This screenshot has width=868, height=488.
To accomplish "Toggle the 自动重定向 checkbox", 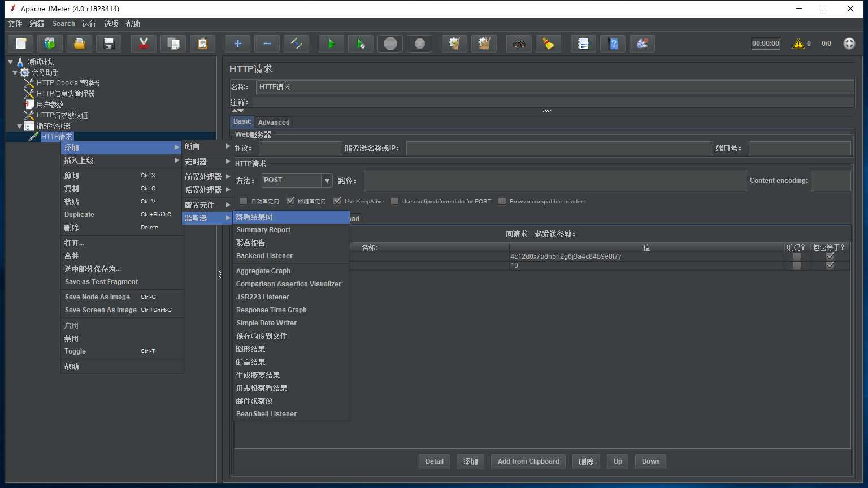I will click(243, 201).
